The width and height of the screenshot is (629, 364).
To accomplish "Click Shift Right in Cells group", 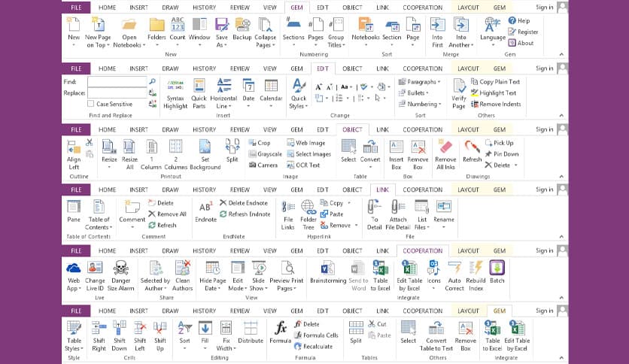I will pyautogui.click(x=99, y=336).
